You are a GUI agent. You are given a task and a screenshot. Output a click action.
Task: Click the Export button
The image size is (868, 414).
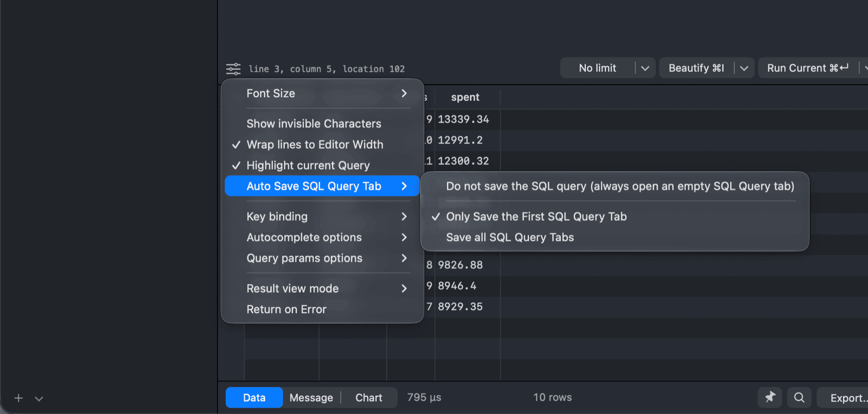(845, 398)
